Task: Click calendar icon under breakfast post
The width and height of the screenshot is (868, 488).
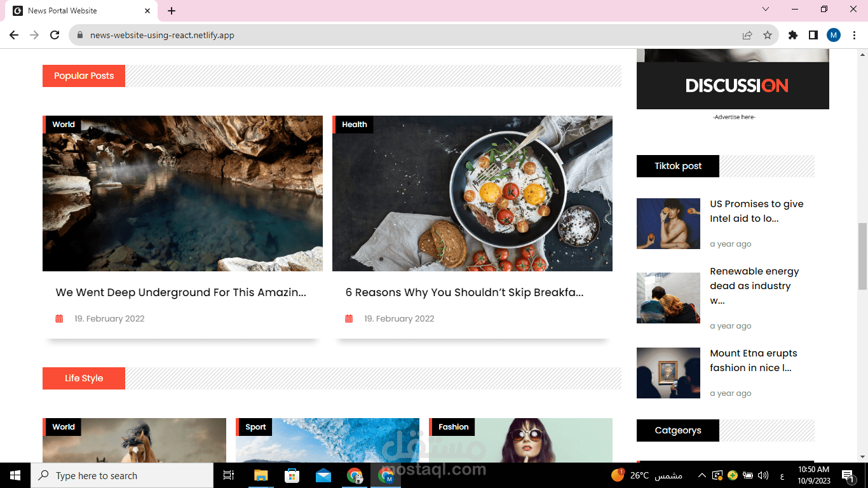Action: tap(349, 318)
